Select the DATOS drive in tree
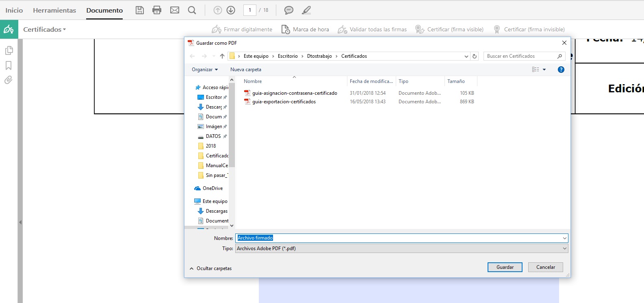 coord(212,136)
